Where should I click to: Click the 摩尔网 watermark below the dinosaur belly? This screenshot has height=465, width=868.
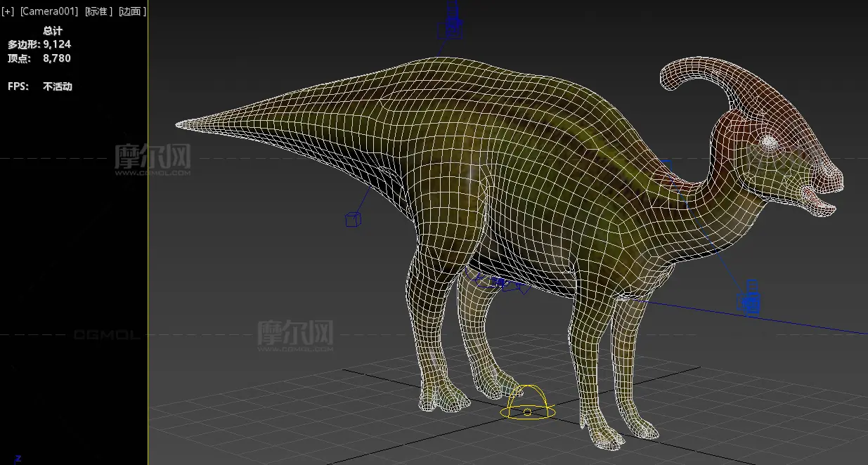point(295,333)
